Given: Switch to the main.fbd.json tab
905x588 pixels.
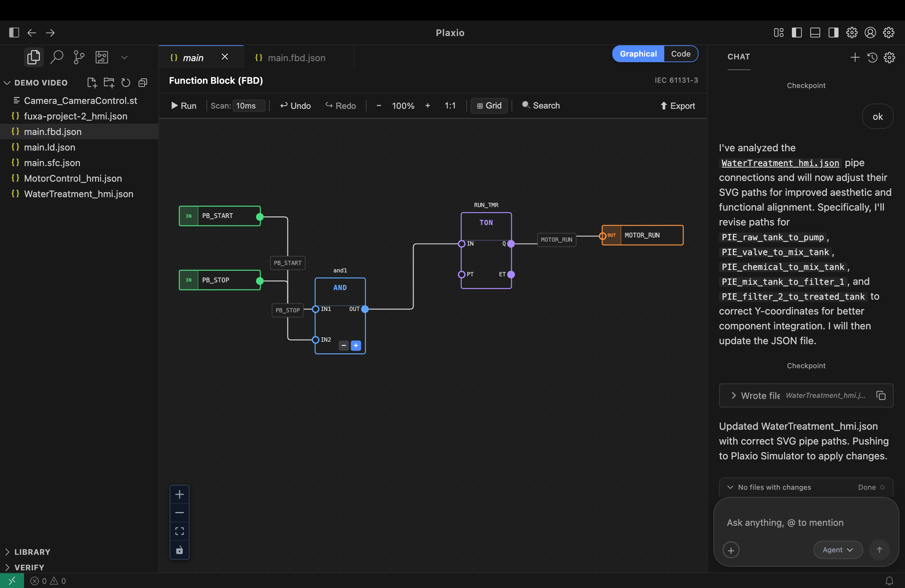Looking at the screenshot, I should tap(296, 58).
